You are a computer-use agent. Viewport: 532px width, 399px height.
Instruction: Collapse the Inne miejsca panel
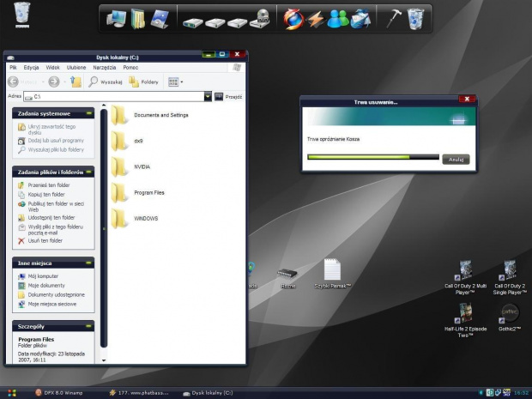[x=88, y=263]
